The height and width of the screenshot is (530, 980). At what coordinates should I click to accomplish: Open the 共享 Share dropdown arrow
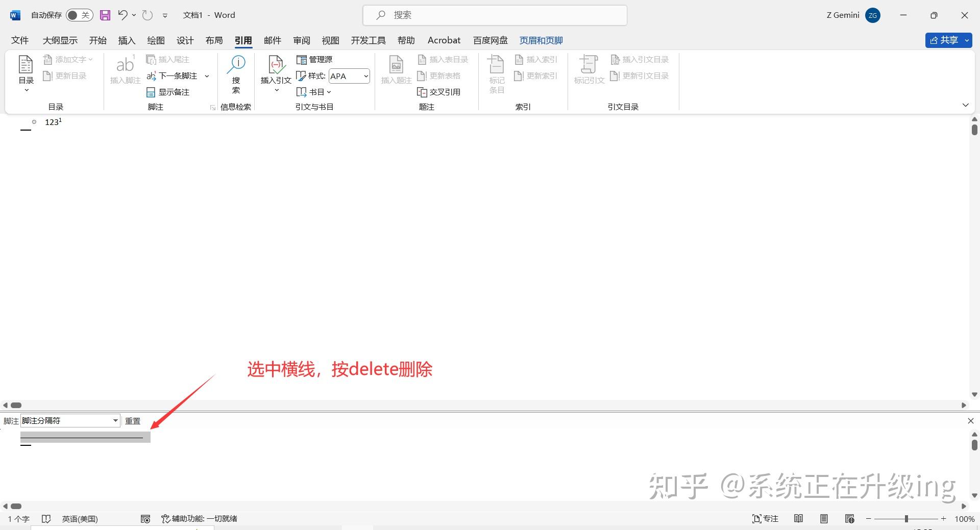pos(967,40)
